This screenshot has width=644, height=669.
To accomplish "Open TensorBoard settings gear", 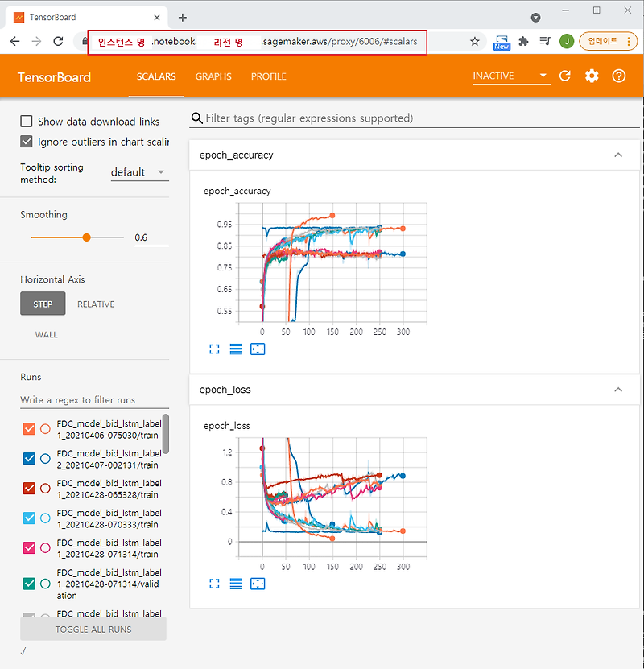I will pyautogui.click(x=592, y=76).
